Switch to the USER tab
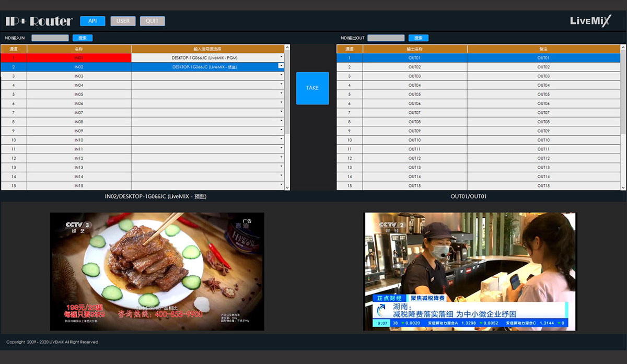Image resolution: width=627 pixels, height=364 pixels. coord(123,21)
